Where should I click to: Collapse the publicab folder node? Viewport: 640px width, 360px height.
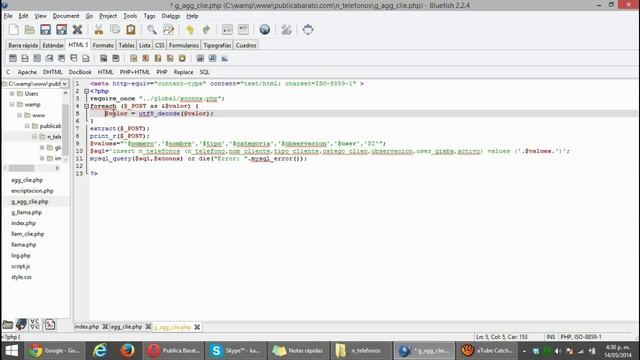pos(27,126)
